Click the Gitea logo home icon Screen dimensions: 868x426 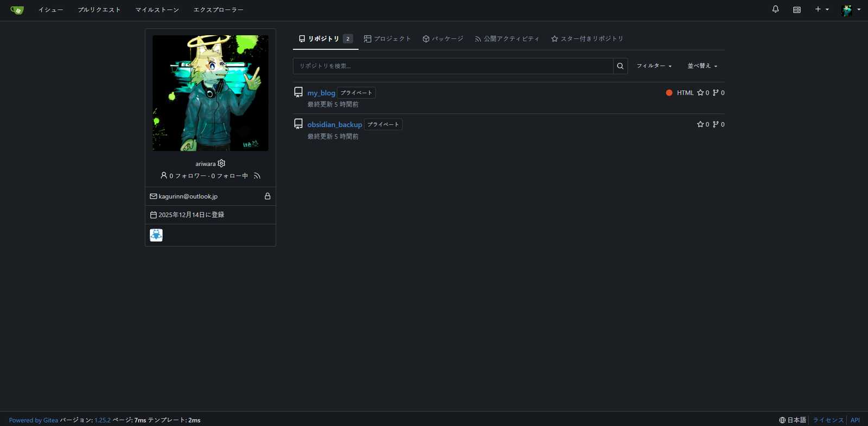click(x=17, y=10)
